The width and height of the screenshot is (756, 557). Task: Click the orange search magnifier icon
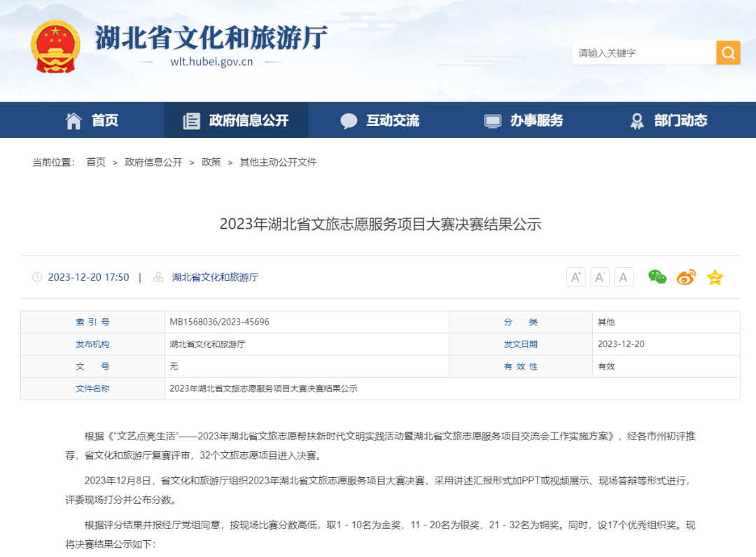(728, 52)
